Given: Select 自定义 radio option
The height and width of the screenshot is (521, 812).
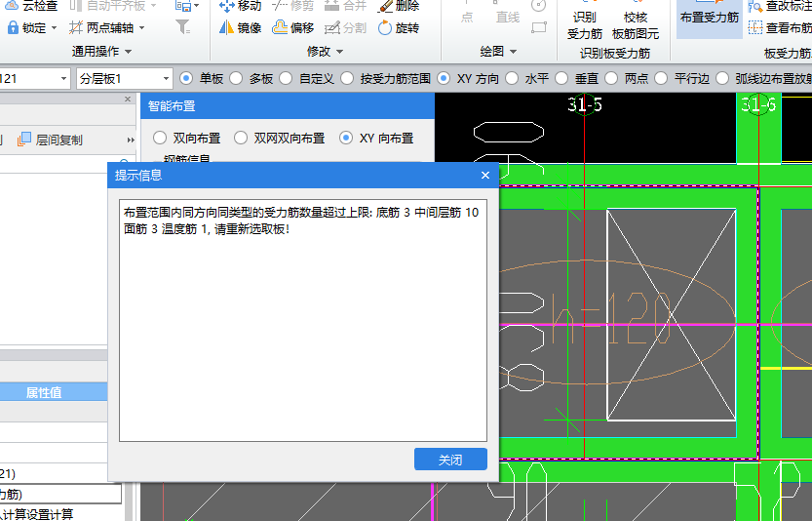Looking at the screenshot, I should [286, 78].
